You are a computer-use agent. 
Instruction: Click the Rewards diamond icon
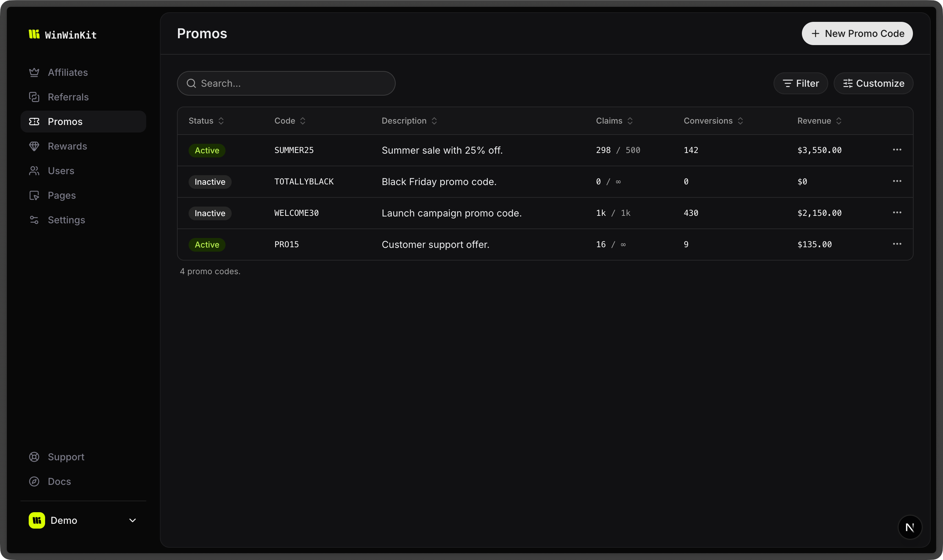coord(35,146)
